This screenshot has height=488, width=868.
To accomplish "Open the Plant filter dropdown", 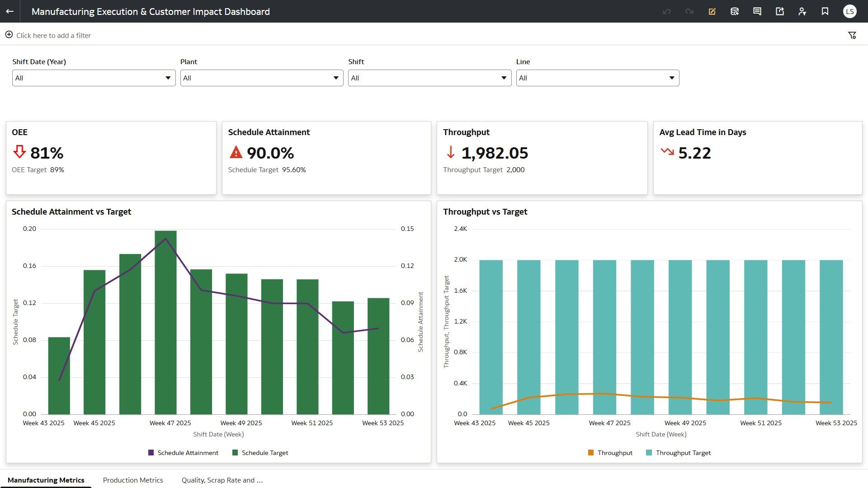I will (262, 78).
